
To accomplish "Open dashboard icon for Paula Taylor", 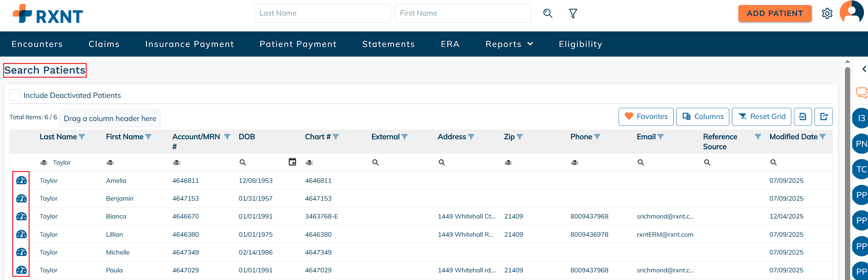I will click(21, 270).
